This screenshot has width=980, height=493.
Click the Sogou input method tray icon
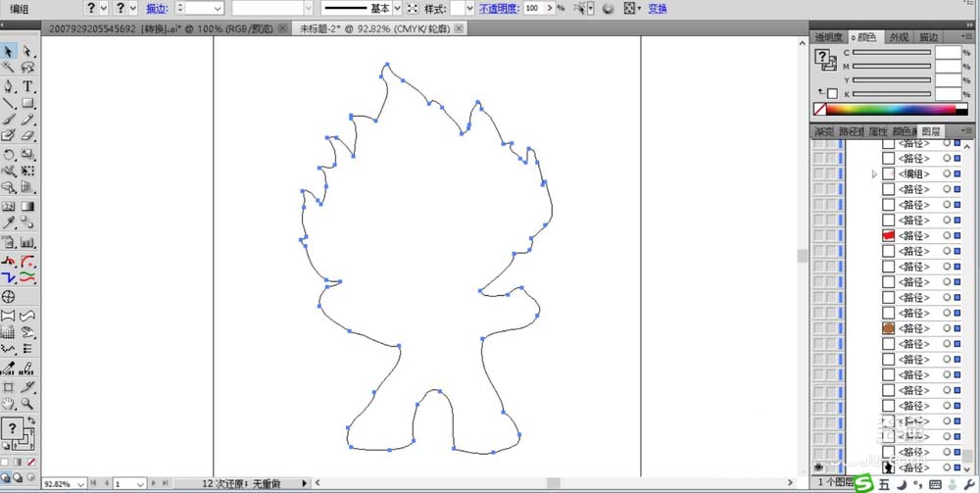[863, 483]
